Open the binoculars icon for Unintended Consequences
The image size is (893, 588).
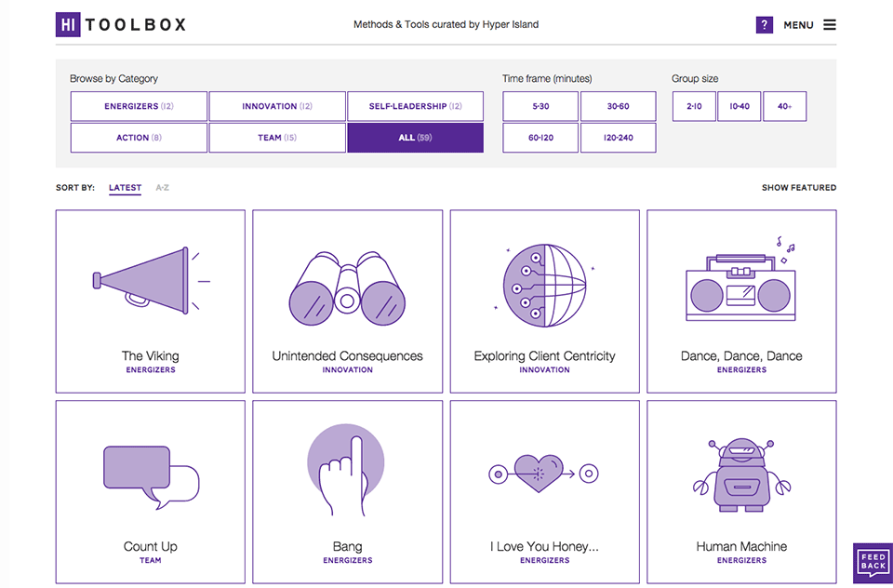(347, 288)
